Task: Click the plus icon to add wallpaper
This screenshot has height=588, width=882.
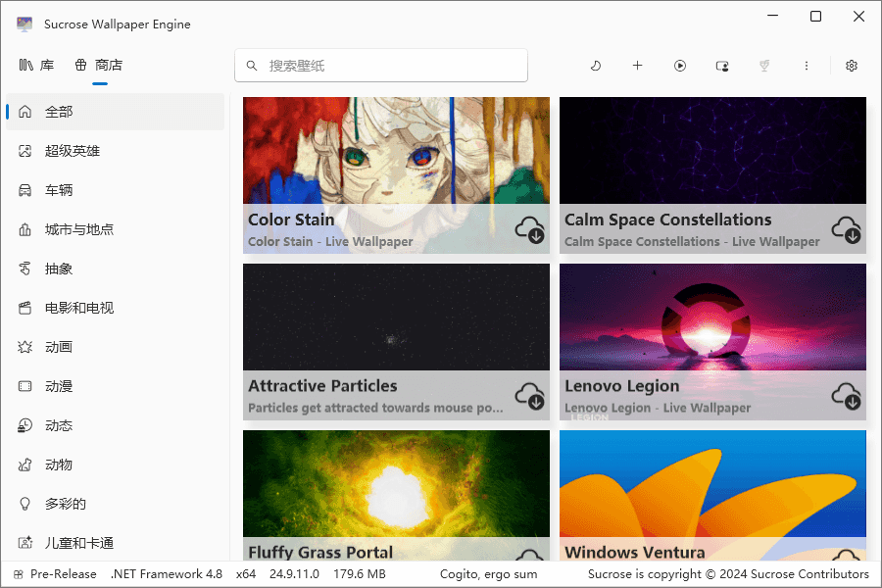Action: pos(637,66)
